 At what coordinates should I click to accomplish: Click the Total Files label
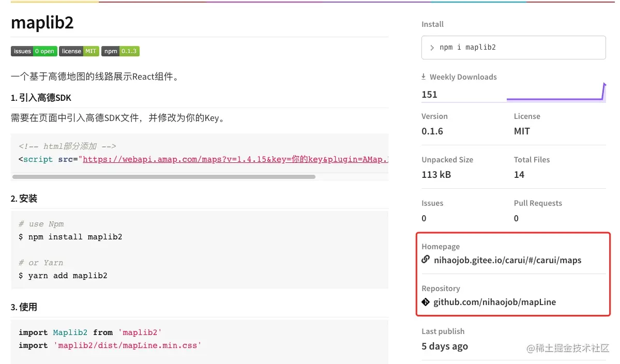532,160
